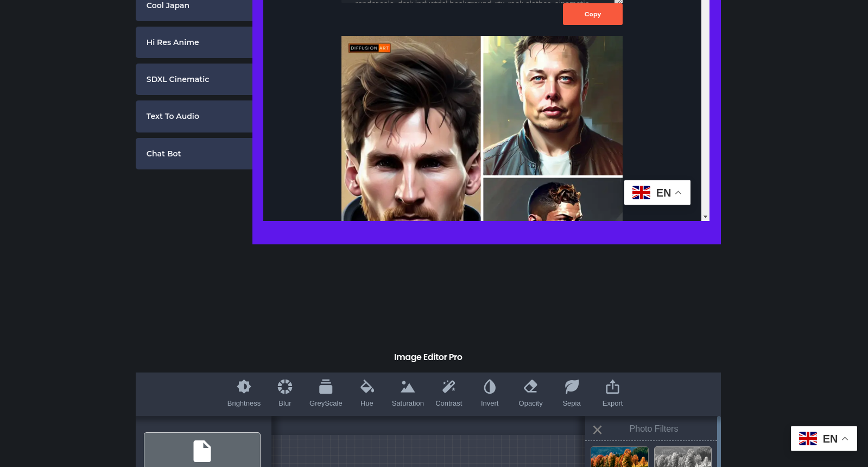
Task: Apply the GreyScale tool icon
Action: pos(326,387)
